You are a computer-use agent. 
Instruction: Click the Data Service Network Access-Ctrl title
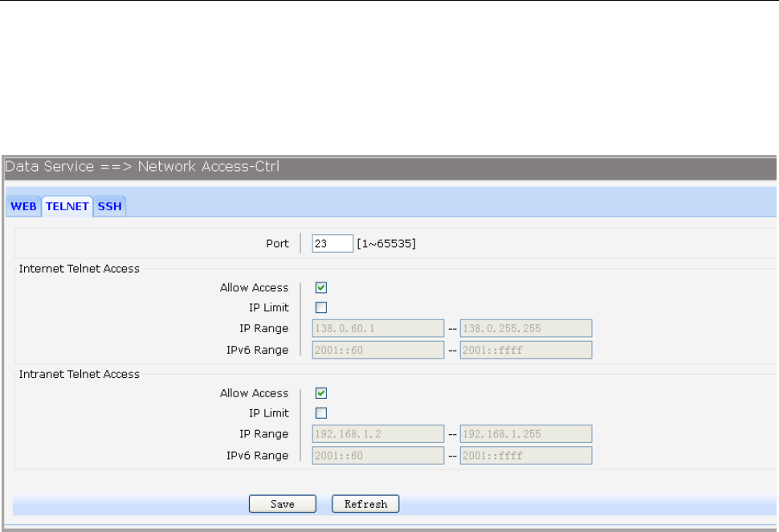[x=142, y=166]
